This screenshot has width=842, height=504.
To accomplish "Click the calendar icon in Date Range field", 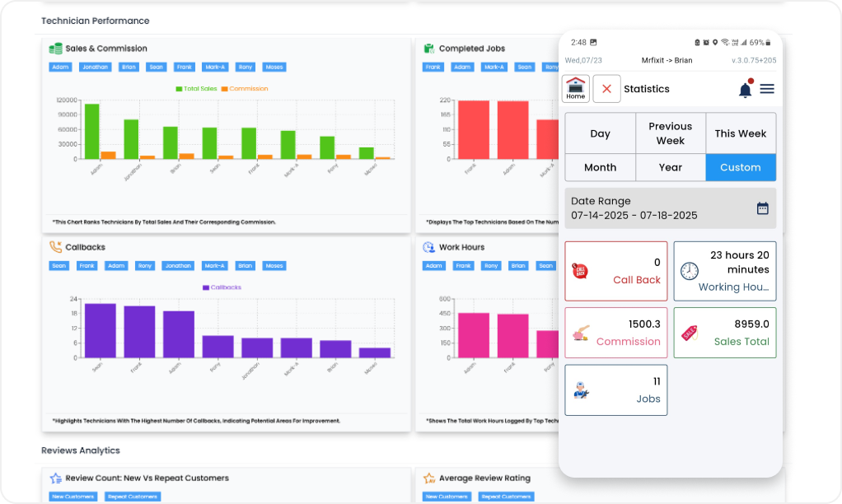I will (762, 208).
